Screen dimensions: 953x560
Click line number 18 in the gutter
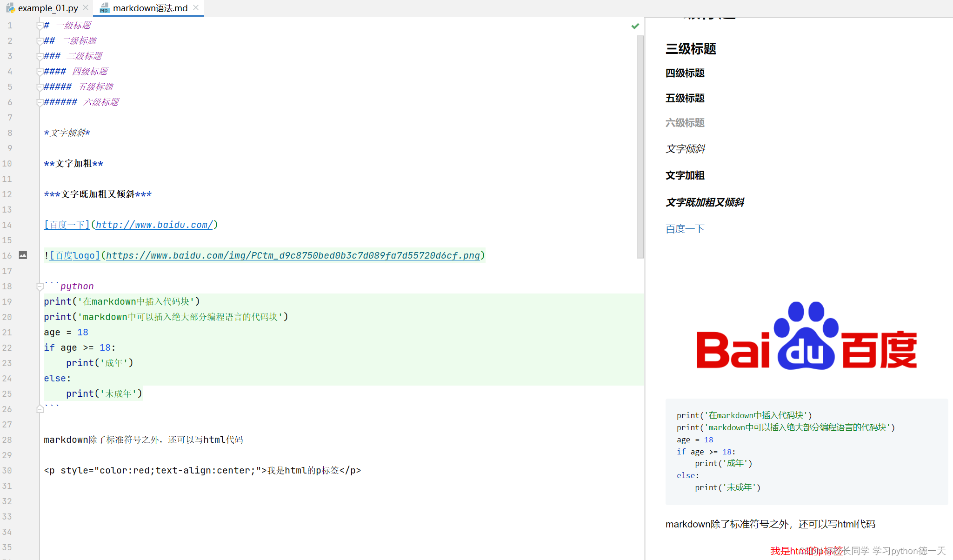pos(7,286)
